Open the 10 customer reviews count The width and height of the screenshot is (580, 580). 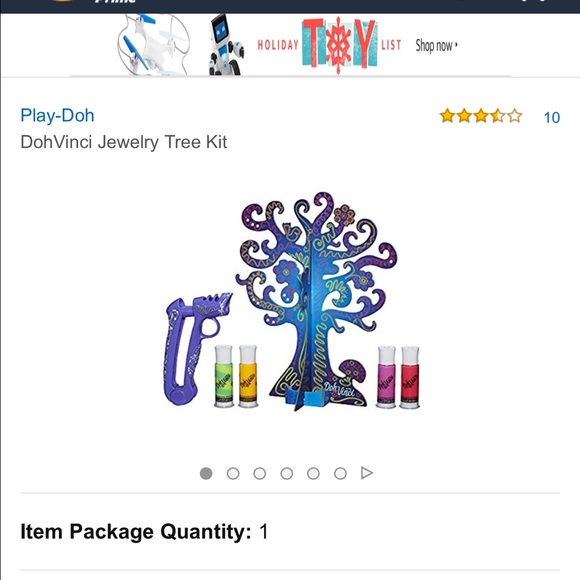click(552, 118)
